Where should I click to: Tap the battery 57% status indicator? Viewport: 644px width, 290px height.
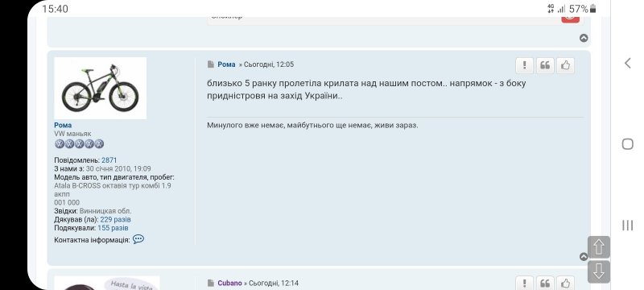[x=582, y=9]
